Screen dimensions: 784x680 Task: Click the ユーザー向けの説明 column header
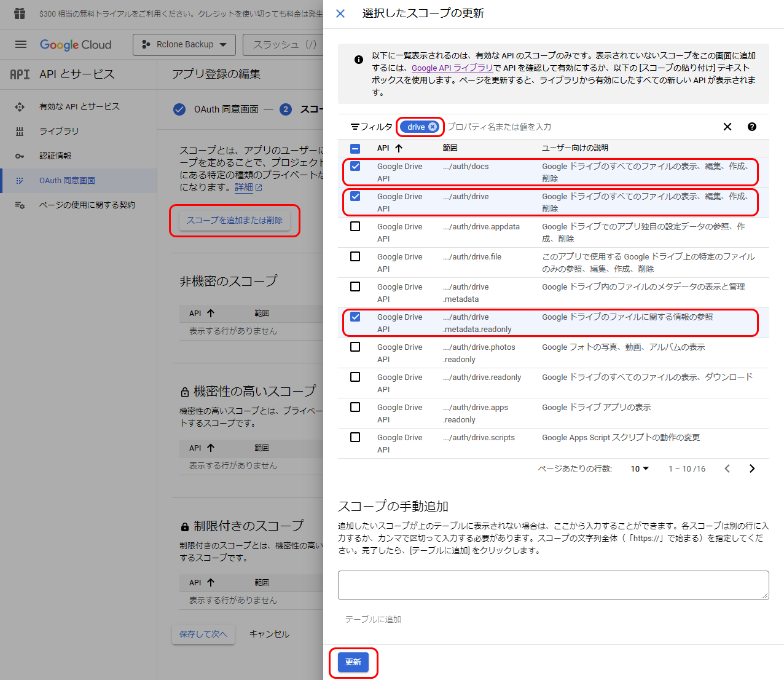tap(575, 148)
